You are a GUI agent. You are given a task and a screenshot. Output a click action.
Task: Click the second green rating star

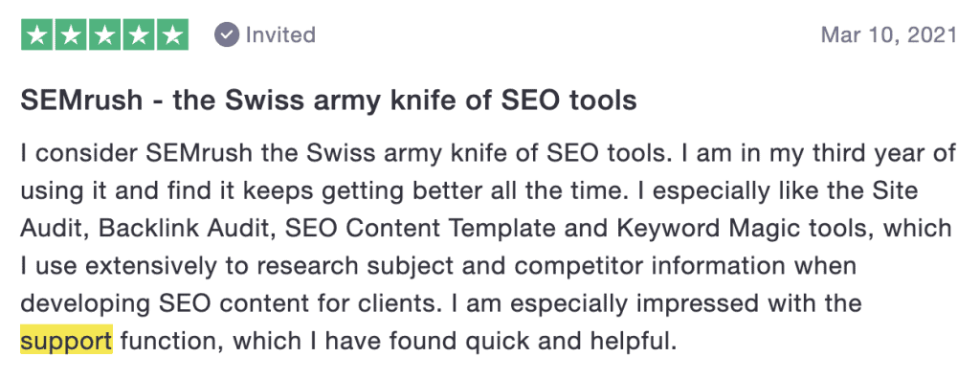click(71, 35)
